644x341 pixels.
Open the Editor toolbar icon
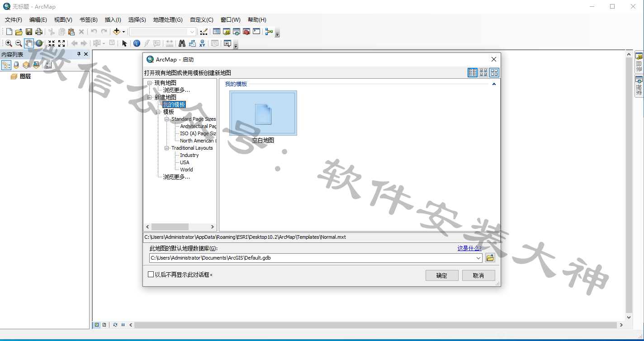pyautogui.click(x=204, y=32)
